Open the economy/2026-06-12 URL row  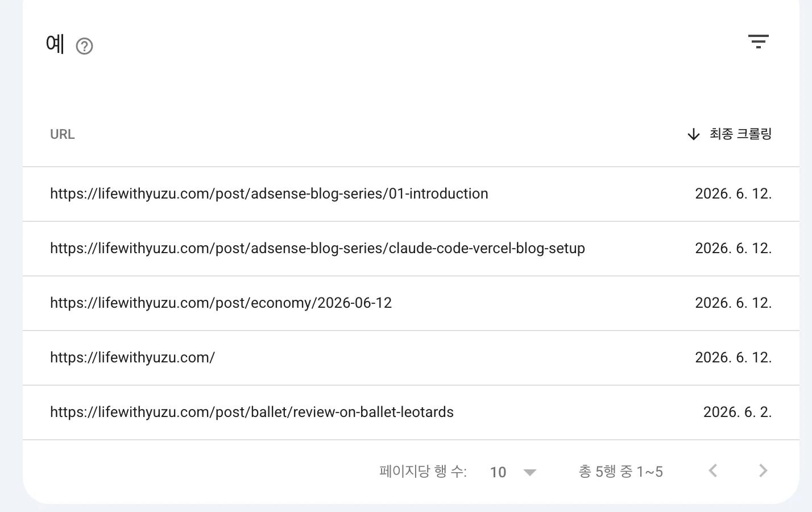pyautogui.click(x=411, y=303)
